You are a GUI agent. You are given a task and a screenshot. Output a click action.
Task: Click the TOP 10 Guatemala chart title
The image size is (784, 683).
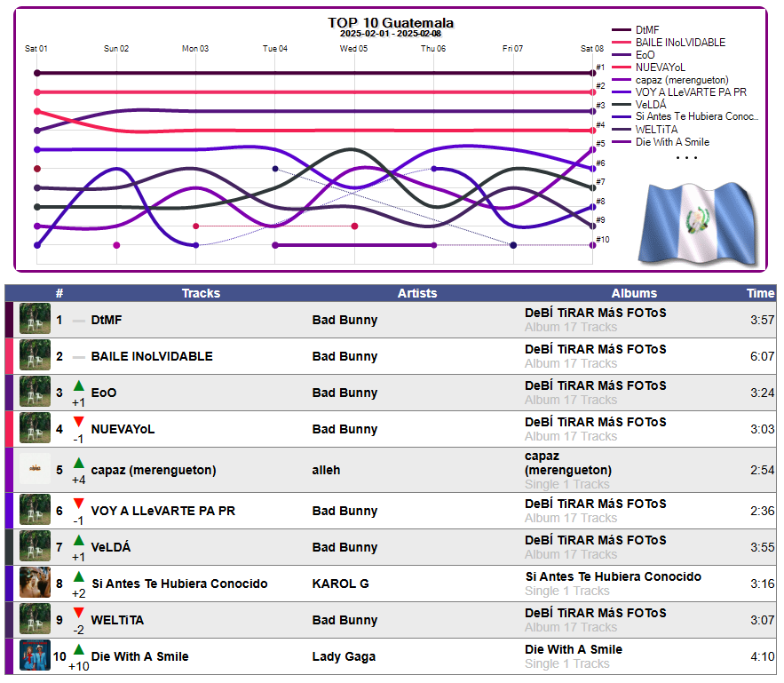click(391, 23)
